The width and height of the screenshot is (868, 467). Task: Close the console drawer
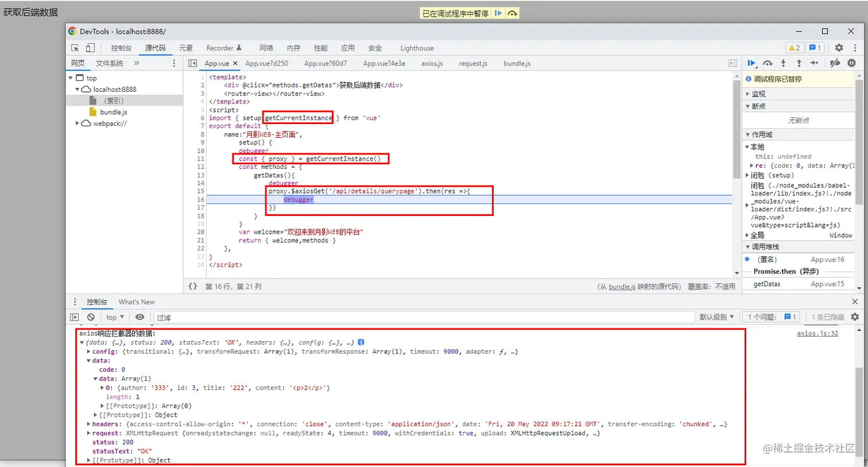click(855, 302)
